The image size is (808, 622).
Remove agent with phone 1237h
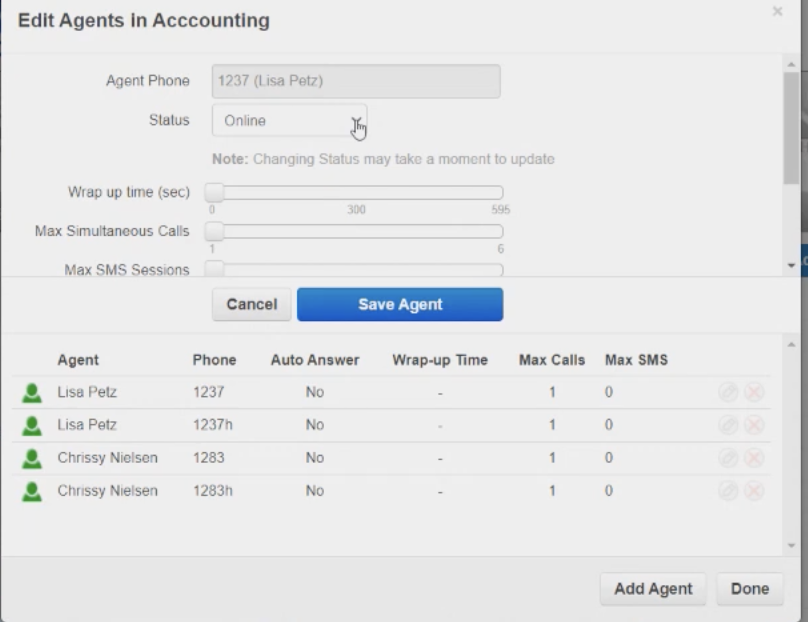pos(754,426)
